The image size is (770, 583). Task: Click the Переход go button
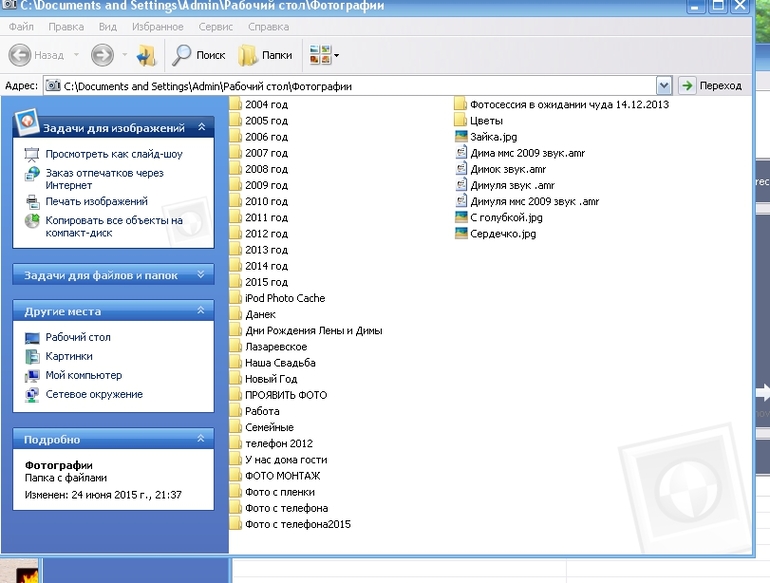point(711,86)
